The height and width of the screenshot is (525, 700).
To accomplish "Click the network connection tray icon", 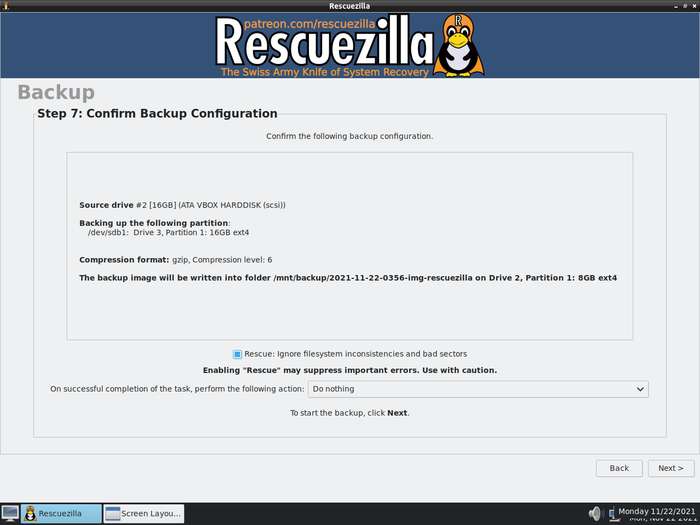I will 612,514.
